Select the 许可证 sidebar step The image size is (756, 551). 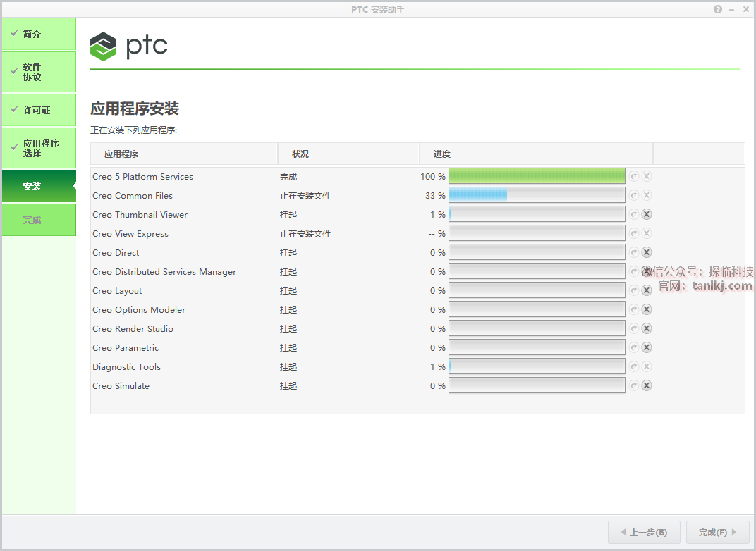(39, 110)
